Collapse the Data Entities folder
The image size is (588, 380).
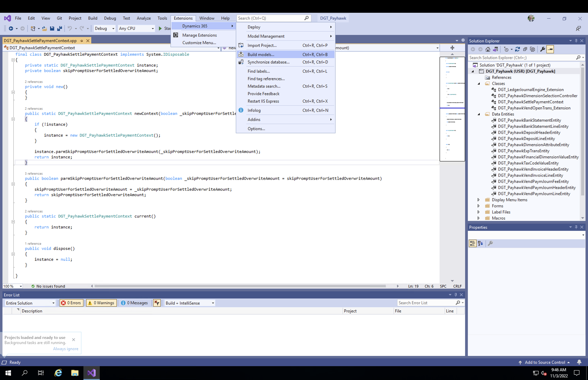479,114
